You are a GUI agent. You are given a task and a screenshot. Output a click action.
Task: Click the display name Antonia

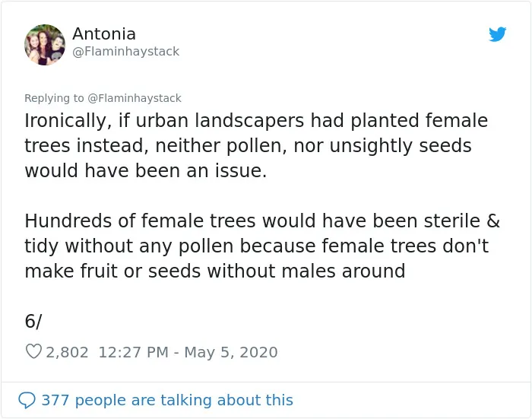pos(104,33)
